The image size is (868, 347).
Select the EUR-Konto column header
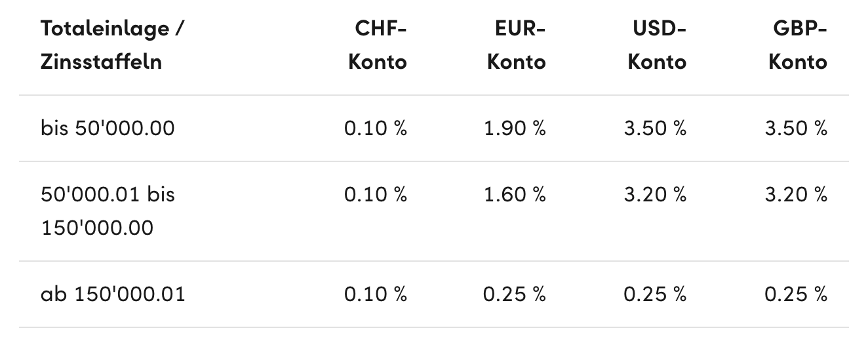pos(517,45)
